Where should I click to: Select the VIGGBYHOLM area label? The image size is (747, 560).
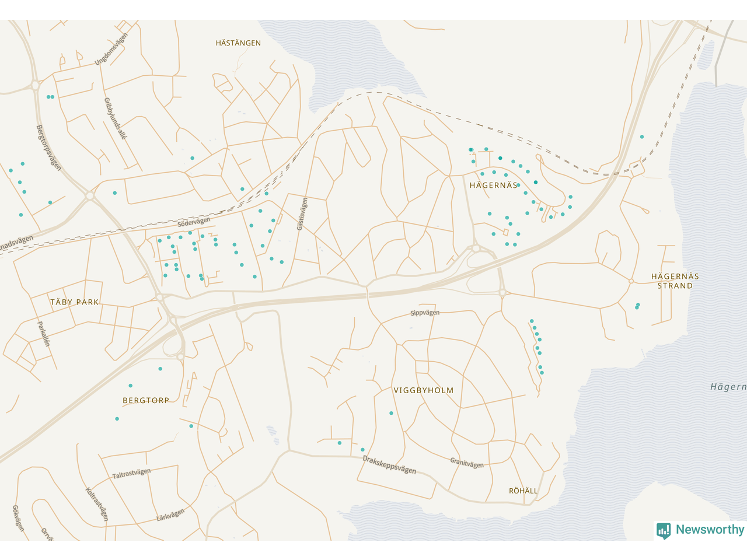pyautogui.click(x=424, y=391)
